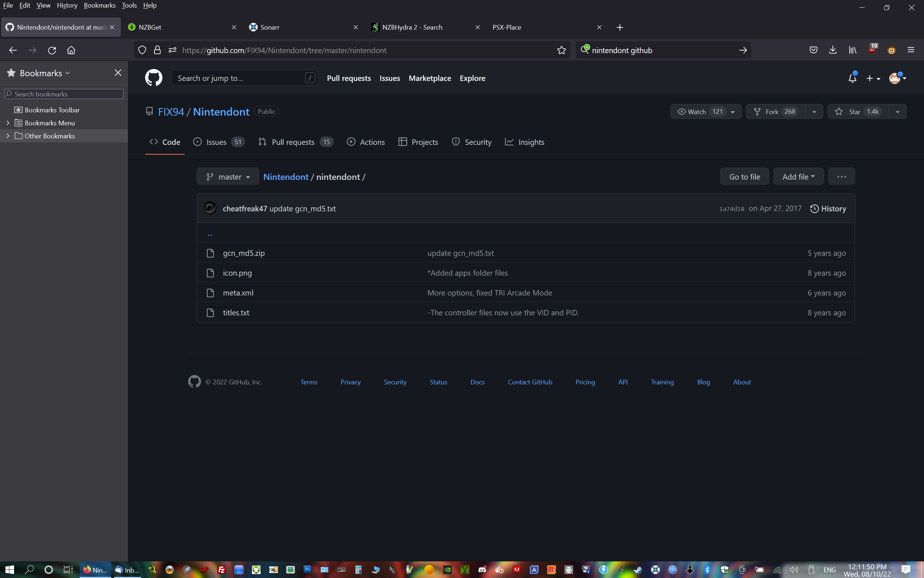Image resolution: width=924 pixels, height=578 pixels.
Task: Star the Nintendont repository
Action: tap(858, 112)
